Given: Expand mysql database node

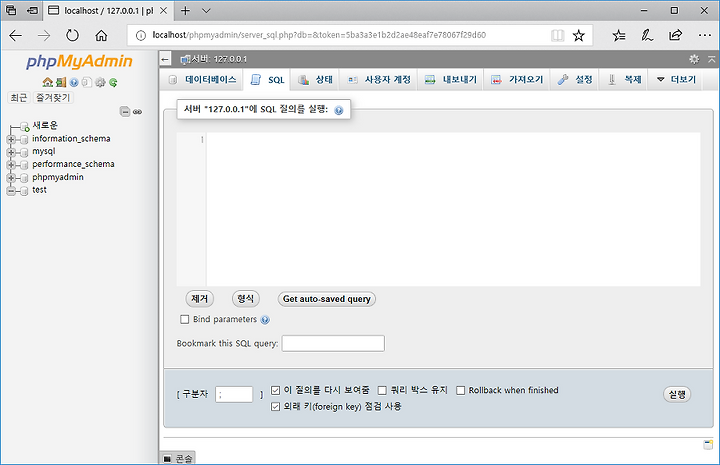Looking at the screenshot, I should point(11,152).
